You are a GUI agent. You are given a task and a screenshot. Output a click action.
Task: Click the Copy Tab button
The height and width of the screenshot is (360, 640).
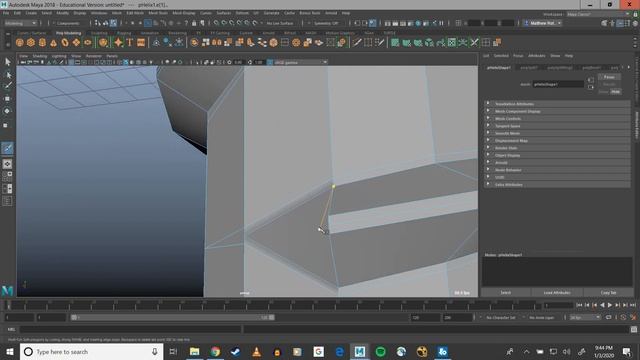coord(608,293)
